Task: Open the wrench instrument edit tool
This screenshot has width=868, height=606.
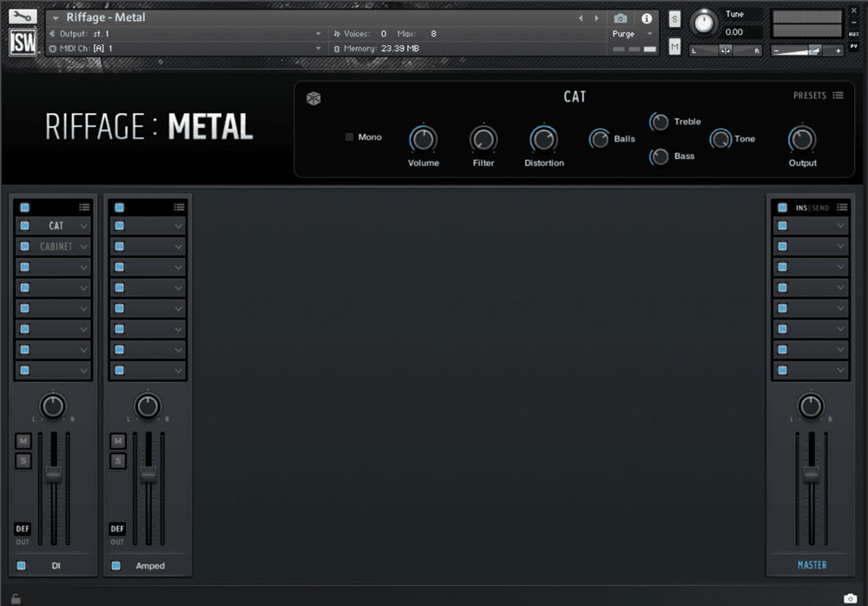Action: tap(23, 16)
